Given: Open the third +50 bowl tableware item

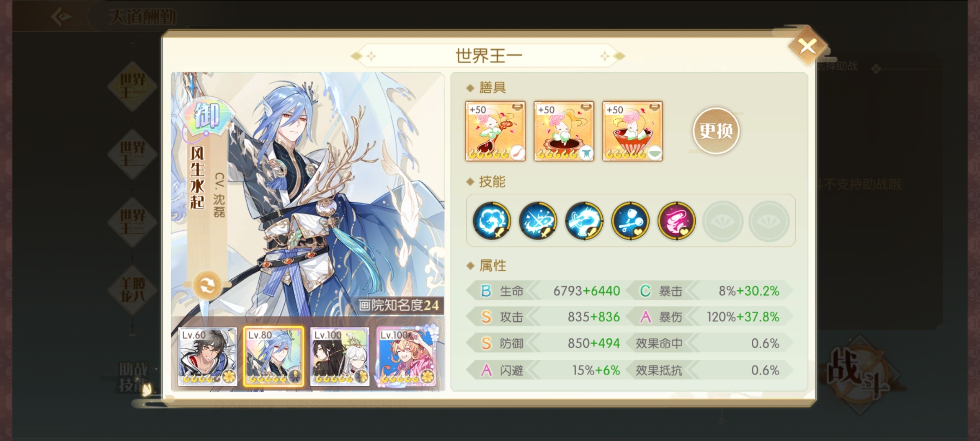Looking at the screenshot, I should pos(633,131).
